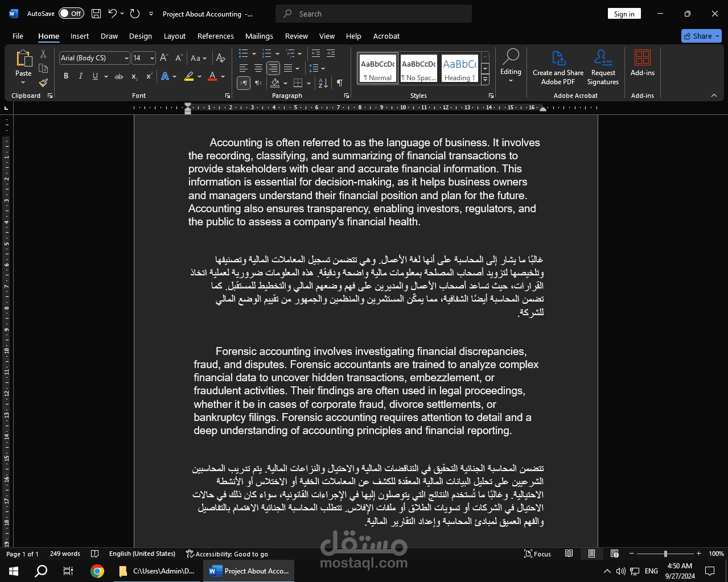The image size is (728, 582).
Task: Expand numbering list dropdown arrow
Action: [277, 53]
